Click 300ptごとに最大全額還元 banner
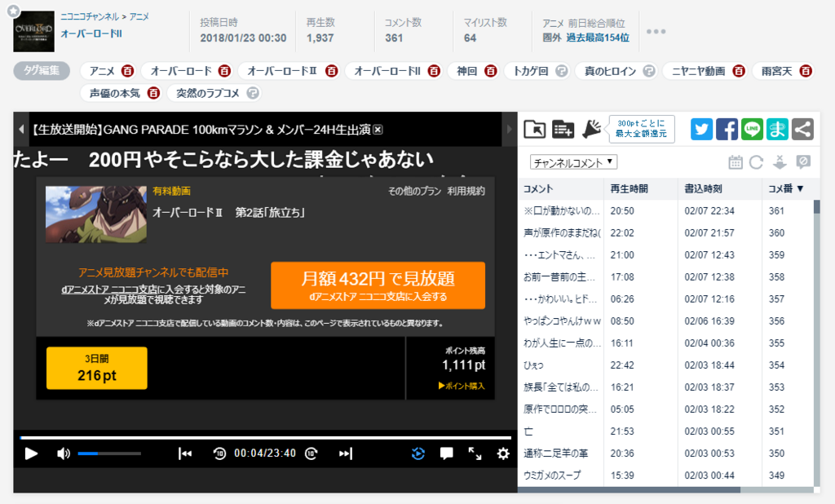Image resolution: width=835 pixels, height=504 pixels. [x=641, y=129]
